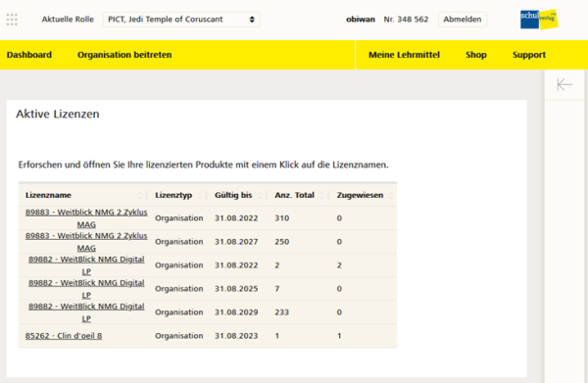588x383 pixels.
Task: Open the Aktuelle Rolle dropdown
Action: click(181, 20)
